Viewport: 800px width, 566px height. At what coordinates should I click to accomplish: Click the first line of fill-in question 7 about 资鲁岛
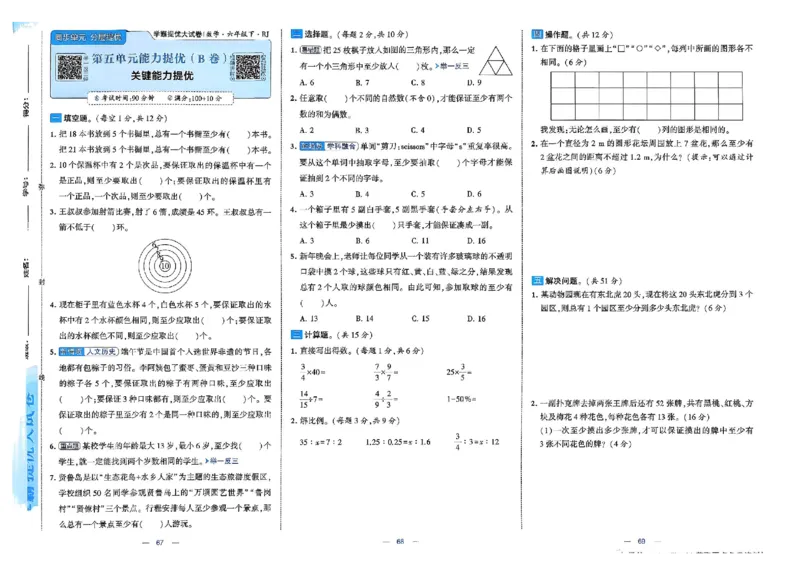coord(161,477)
